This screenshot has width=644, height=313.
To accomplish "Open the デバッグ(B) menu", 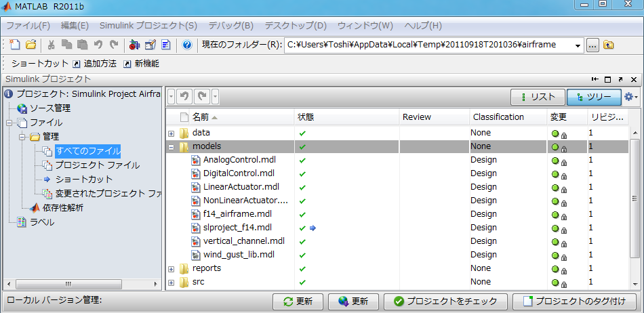I will pos(230,26).
